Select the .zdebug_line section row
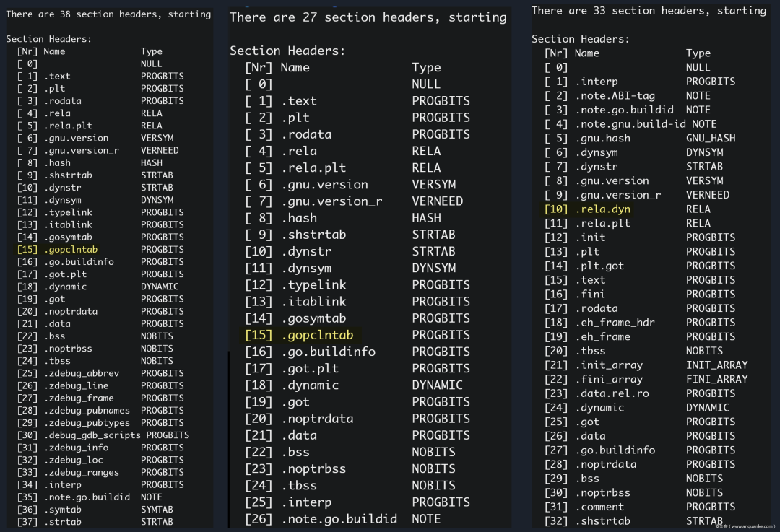This screenshot has width=780, height=532. click(100, 385)
